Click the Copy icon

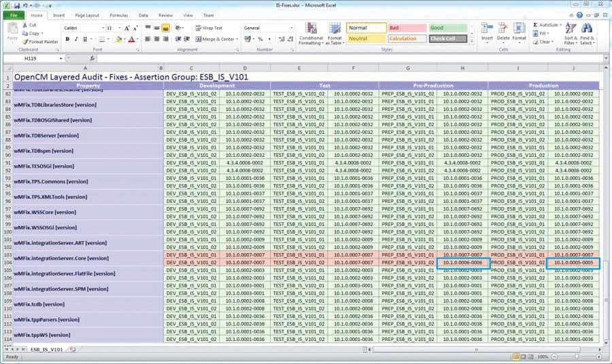coord(25,33)
